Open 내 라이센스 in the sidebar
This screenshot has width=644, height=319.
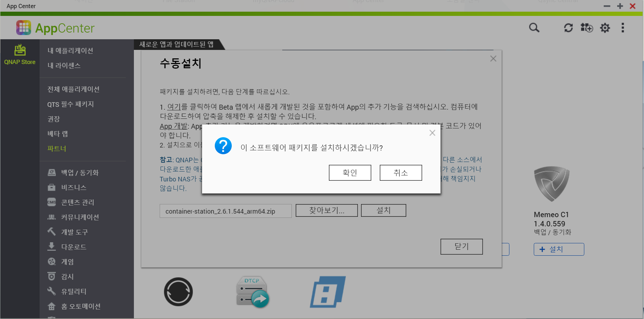tap(64, 65)
